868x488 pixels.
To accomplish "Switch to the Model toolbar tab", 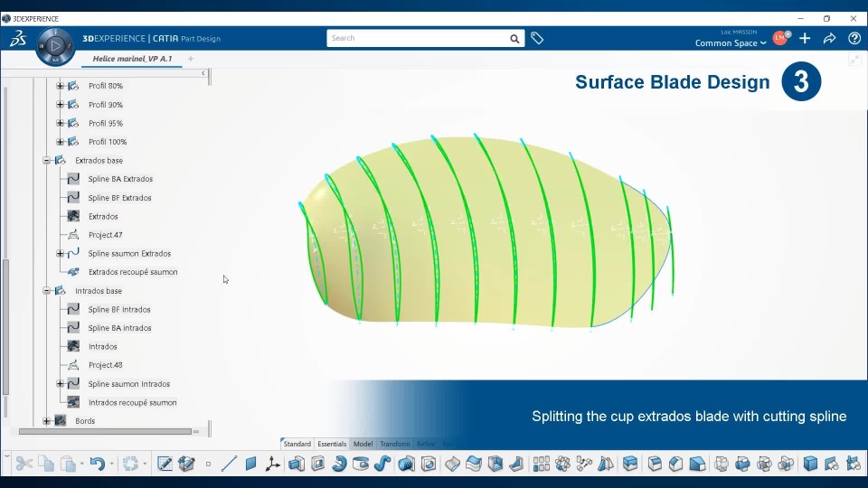I will point(363,444).
